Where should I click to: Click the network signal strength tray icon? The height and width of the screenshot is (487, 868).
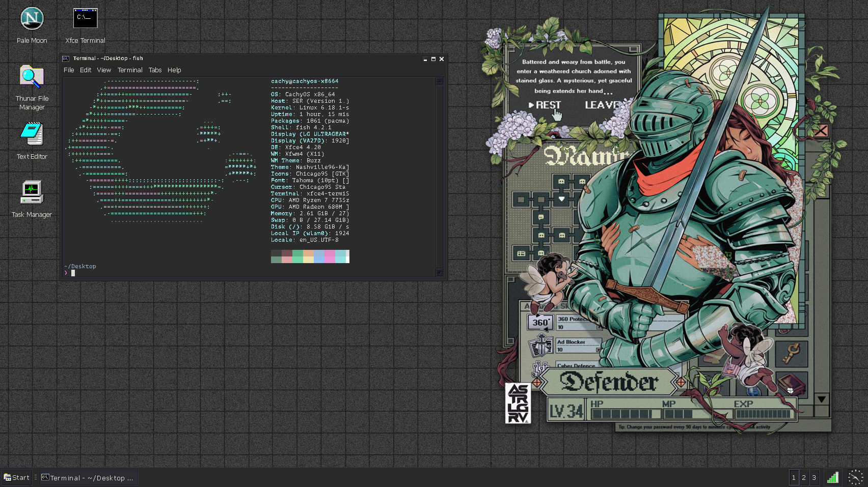tap(832, 477)
